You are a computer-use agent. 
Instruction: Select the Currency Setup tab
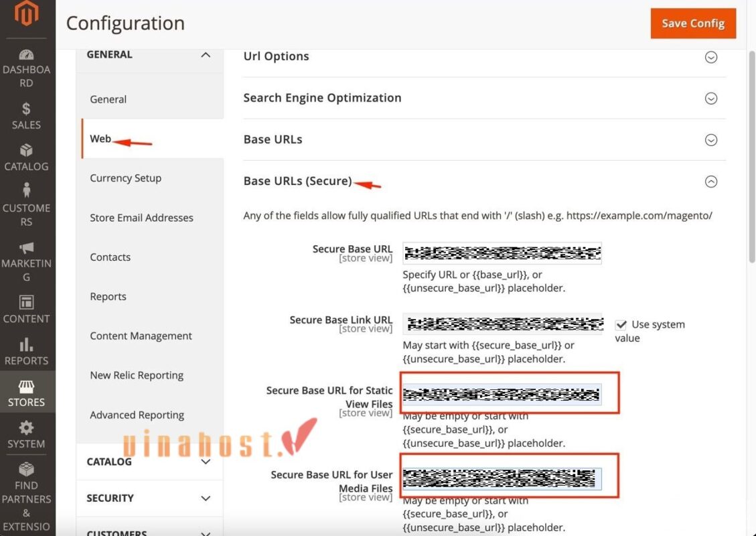point(125,178)
